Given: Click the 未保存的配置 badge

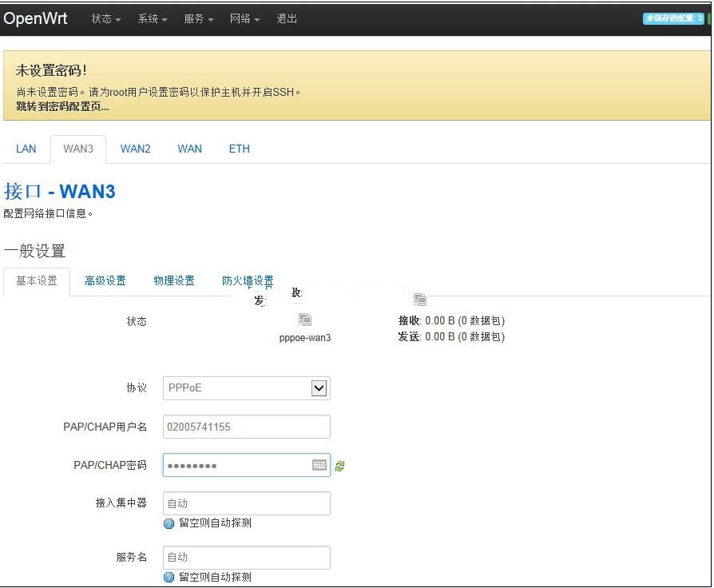Looking at the screenshot, I should coord(674,18).
